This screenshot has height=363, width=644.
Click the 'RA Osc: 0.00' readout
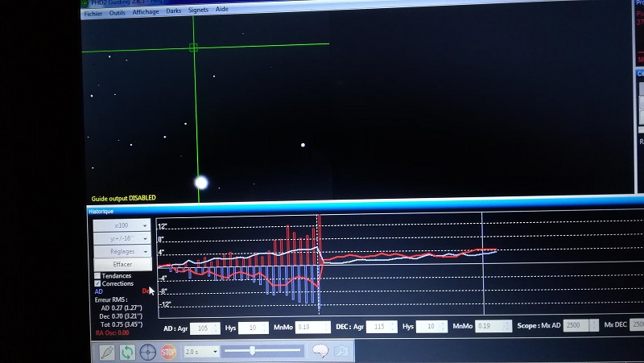113,332
